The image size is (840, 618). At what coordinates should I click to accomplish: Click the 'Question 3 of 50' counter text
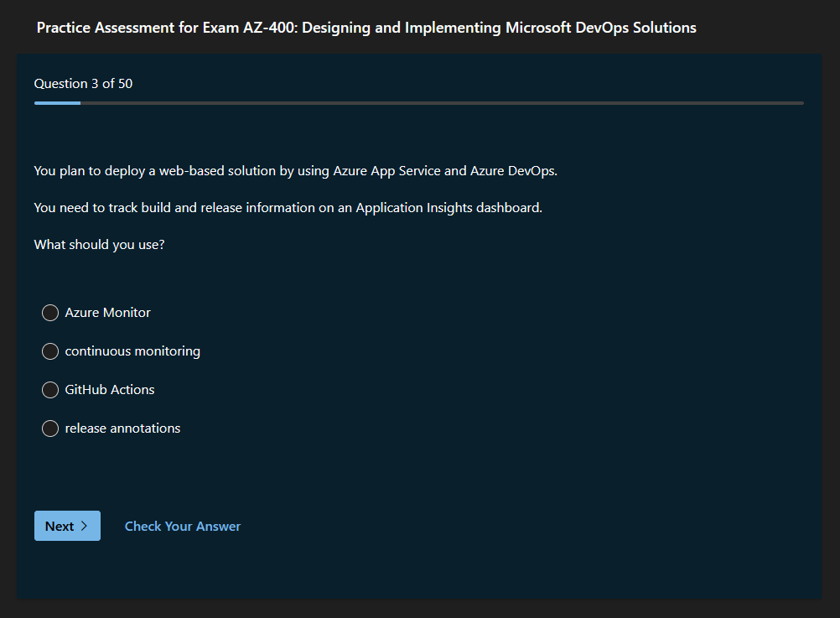(x=83, y=84)
